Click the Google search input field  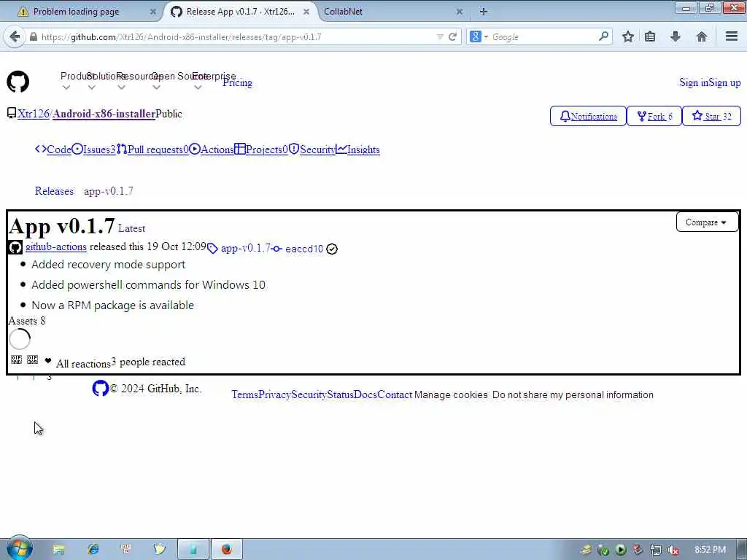tap(543, 36)
